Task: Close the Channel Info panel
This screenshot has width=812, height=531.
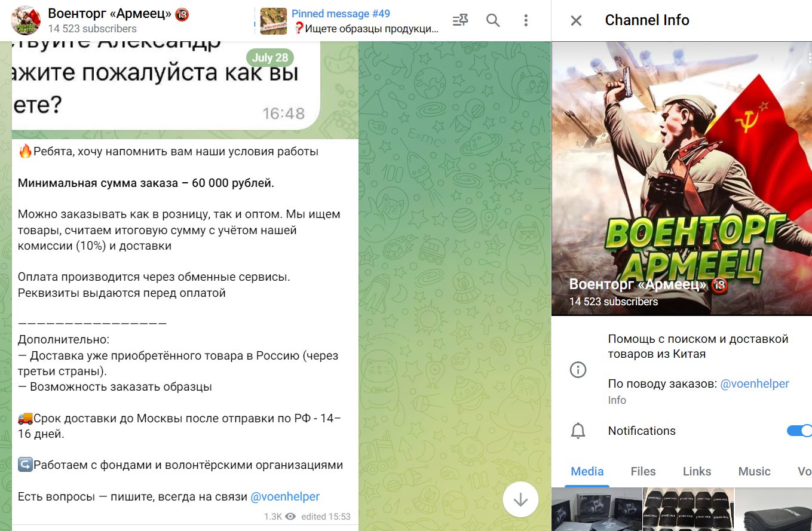Action: [576, 20]
